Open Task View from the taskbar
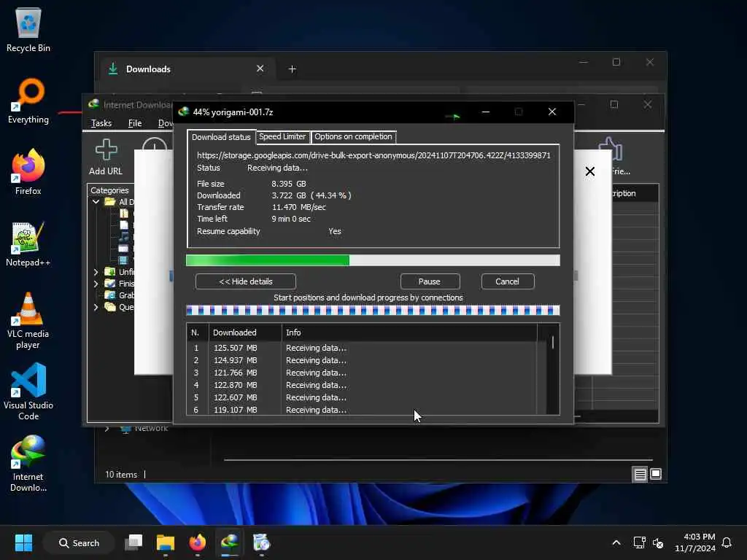This screenshot has height=560, width=747. pyautogui.click(x=133, y=542)
